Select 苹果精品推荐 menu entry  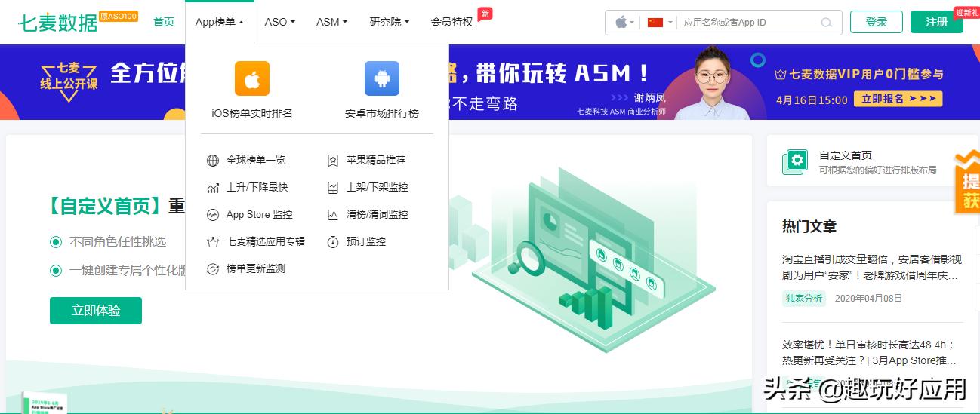click(x=376, y=160)
